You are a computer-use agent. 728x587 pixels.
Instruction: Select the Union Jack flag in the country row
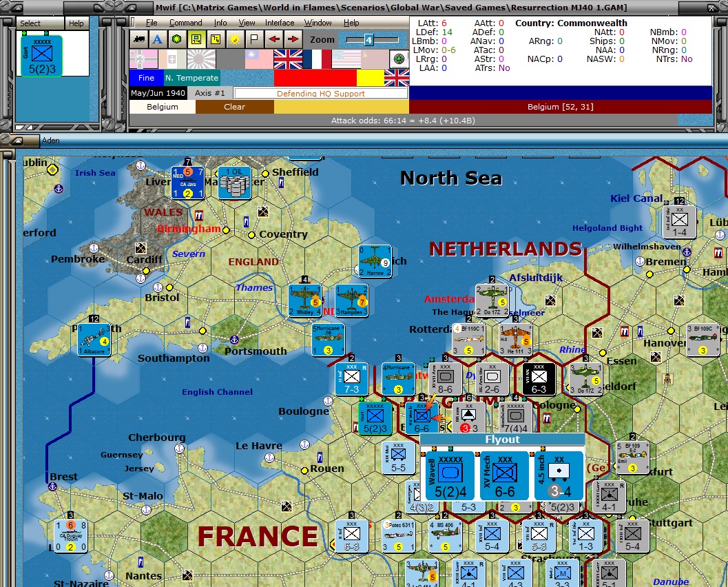[x=288, y=59]
